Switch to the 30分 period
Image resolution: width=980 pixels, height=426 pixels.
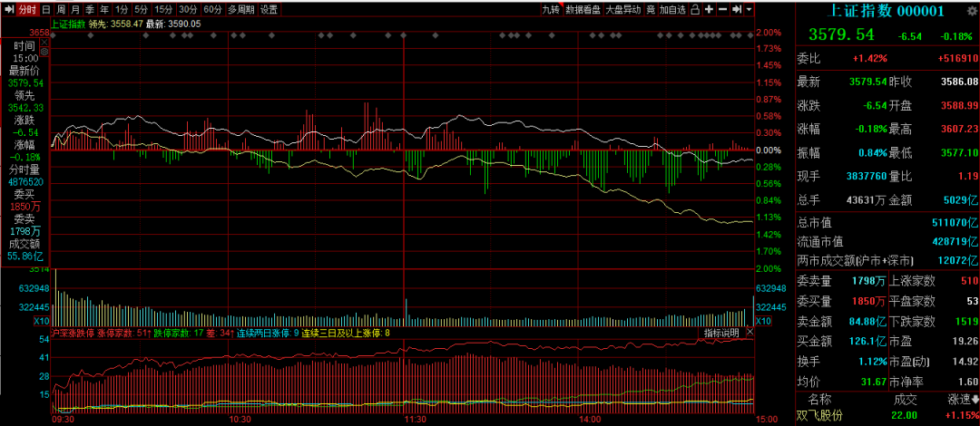pyautogui.click(x=188, y=9)
